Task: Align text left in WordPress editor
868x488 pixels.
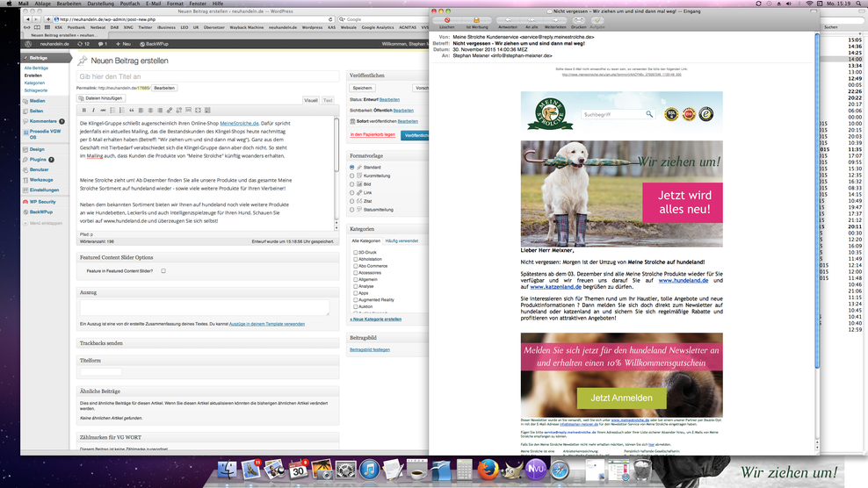Action: 141,110
